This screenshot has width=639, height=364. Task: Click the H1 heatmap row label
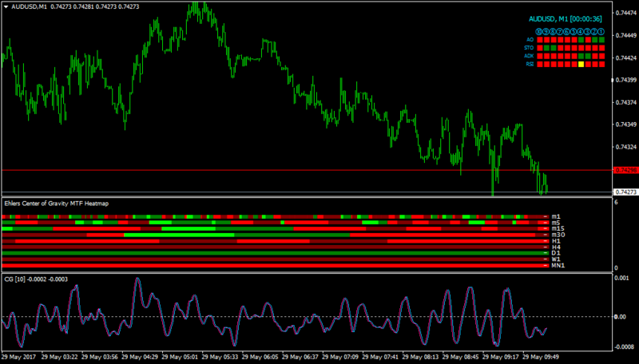tap(556, 241)
